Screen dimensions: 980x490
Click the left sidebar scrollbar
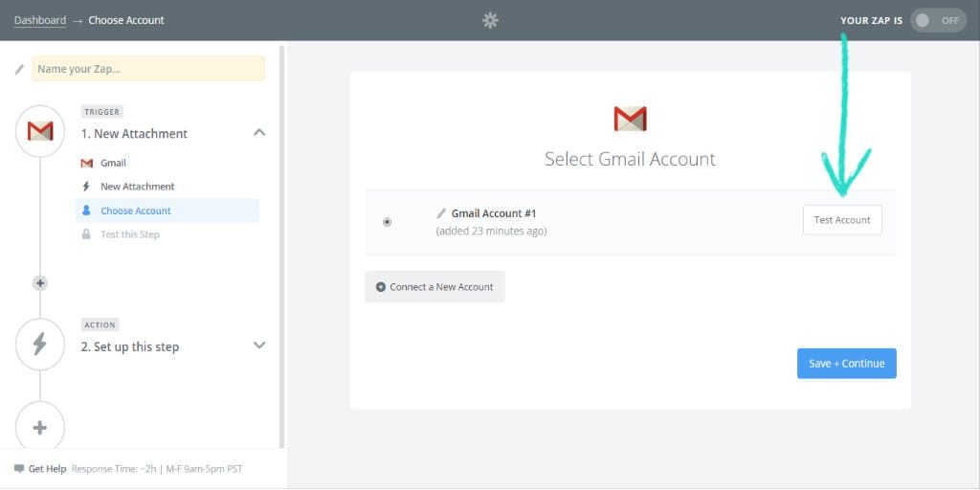tap(282, 246)
